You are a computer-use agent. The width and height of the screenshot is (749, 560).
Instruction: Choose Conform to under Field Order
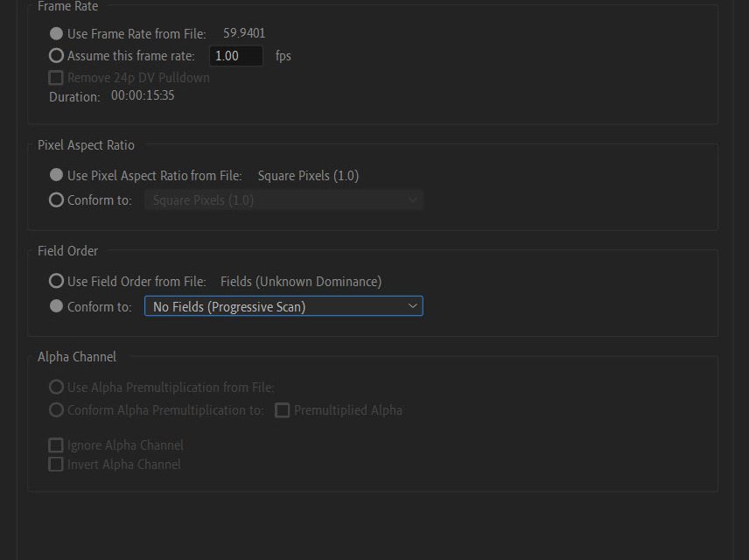click(57, 306)
